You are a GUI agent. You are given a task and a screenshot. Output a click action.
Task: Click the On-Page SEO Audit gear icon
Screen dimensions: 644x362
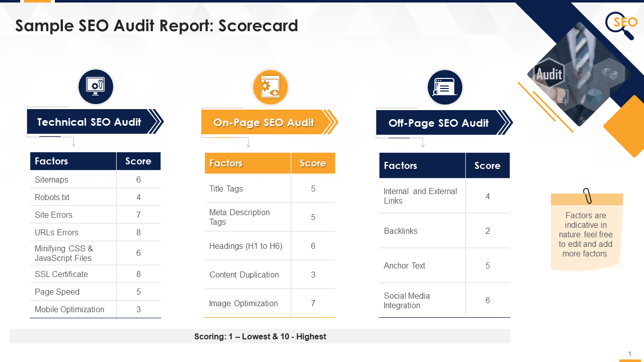tap(270, 87)
